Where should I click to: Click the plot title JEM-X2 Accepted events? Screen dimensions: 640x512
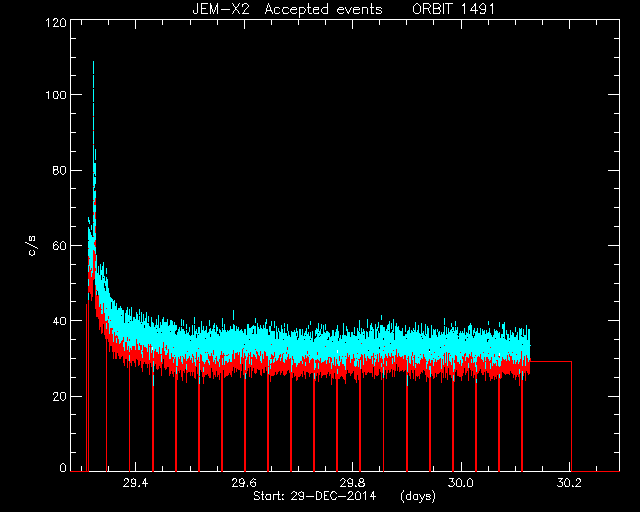pos(287,9)
